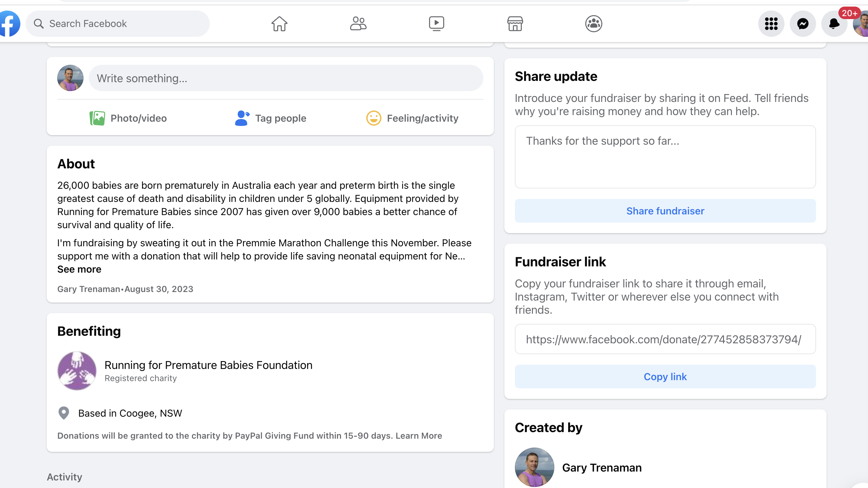Click the Share fundraiser button
Image resolution: width=868 pixels, height=488 pixels.
(x=665, y=211)
